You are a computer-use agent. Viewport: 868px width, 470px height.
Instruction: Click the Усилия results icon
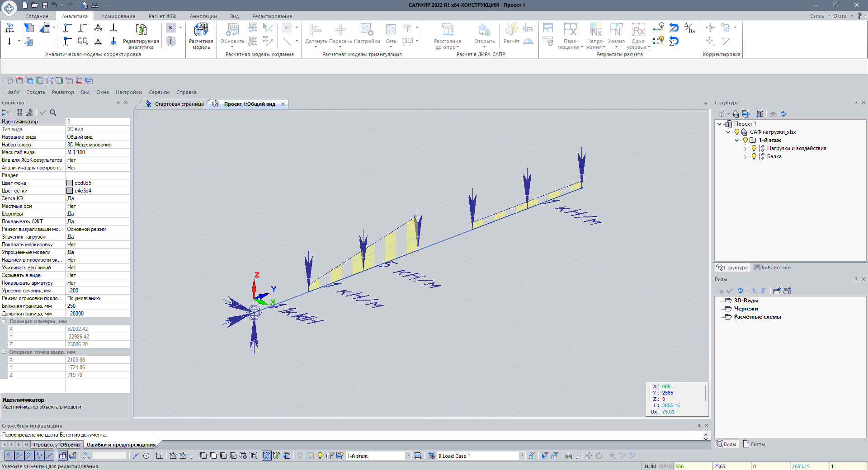tap(616, 30)
